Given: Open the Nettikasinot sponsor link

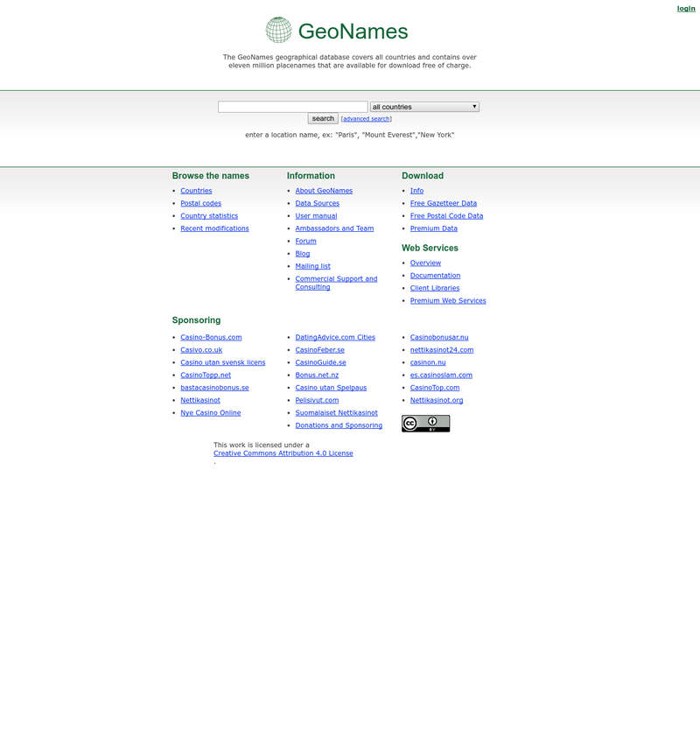Looking at the screenshot, I should (200, 401).
